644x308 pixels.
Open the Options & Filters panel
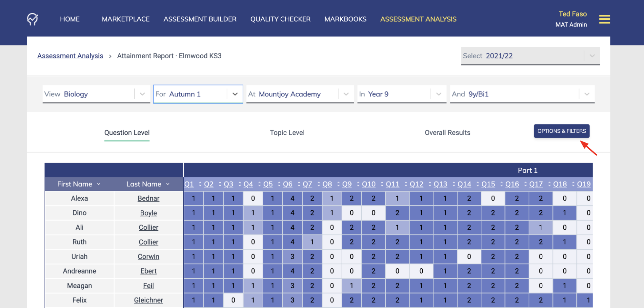(x=561, y=131)
